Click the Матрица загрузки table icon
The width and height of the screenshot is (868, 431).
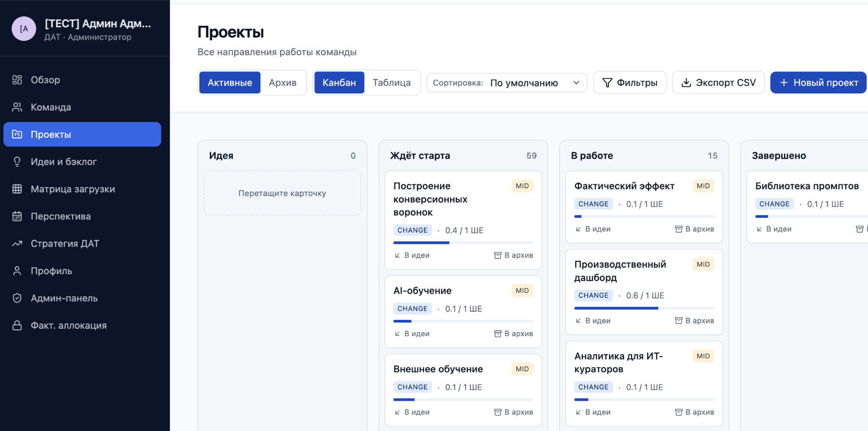[x=17, y=189]
